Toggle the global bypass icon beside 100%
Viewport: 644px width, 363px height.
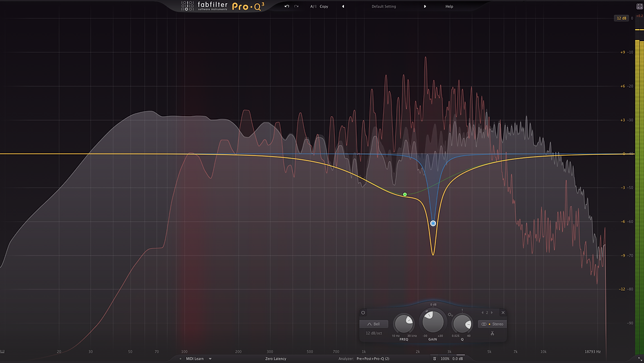click(x=435, y=359)
